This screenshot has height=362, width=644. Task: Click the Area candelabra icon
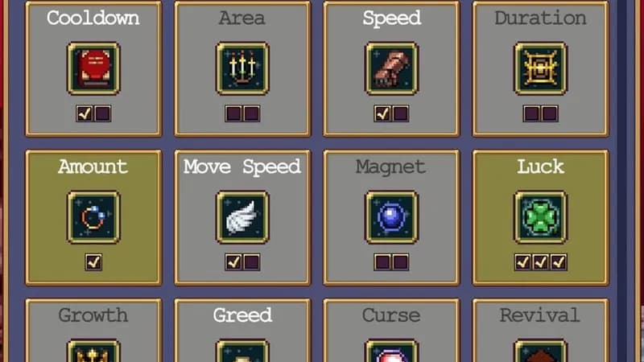243,68
